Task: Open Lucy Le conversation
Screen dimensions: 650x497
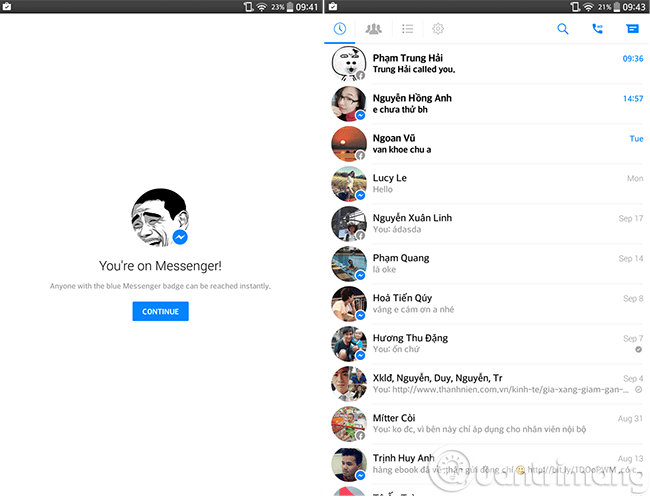Action: [x=487, y=184]
